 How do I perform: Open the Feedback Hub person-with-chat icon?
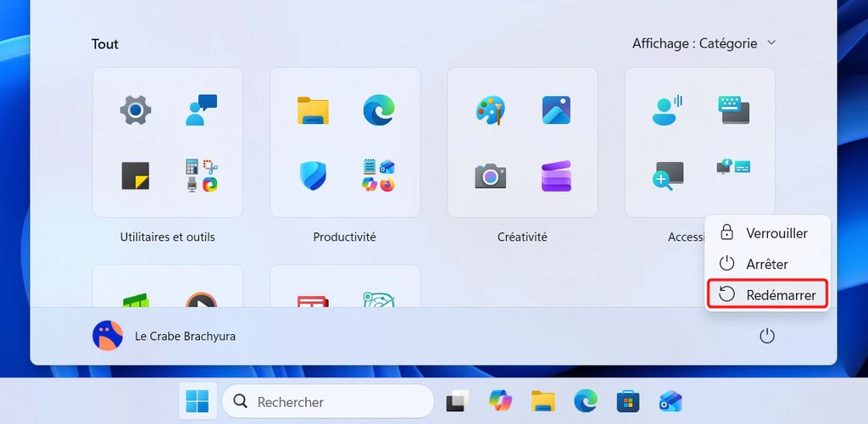pos(202,109)
